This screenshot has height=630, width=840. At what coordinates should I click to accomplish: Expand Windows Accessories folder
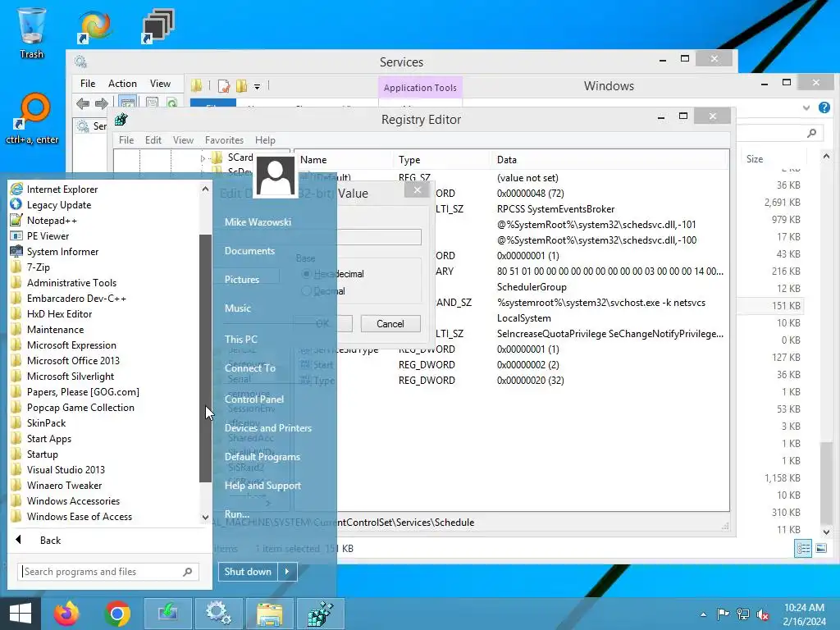(x=73, y=501)
